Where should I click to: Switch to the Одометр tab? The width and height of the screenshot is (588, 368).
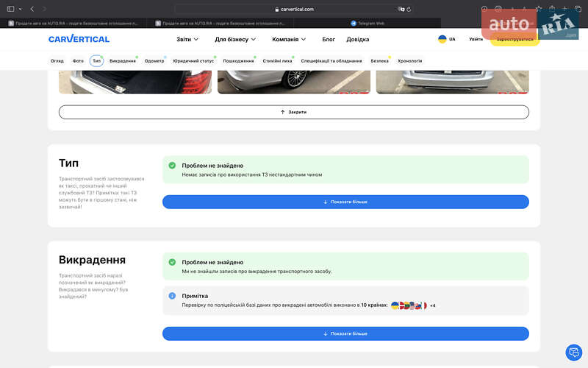coord(154,61)
